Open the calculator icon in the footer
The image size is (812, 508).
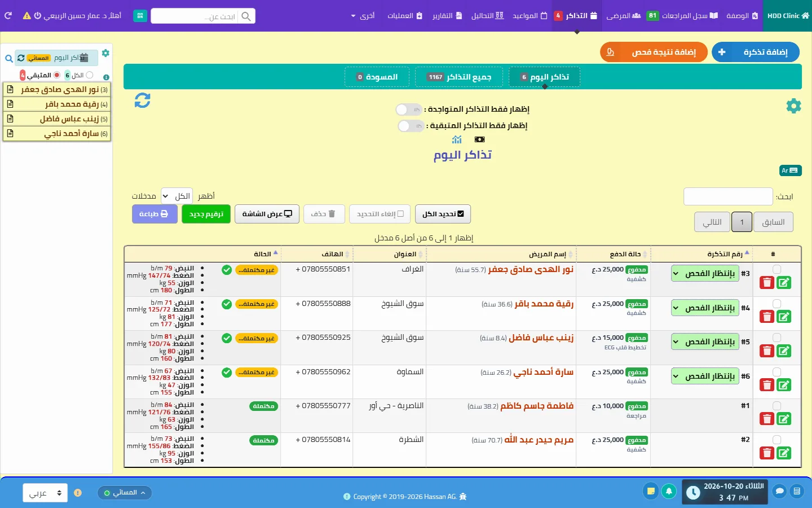pos(797,491)
